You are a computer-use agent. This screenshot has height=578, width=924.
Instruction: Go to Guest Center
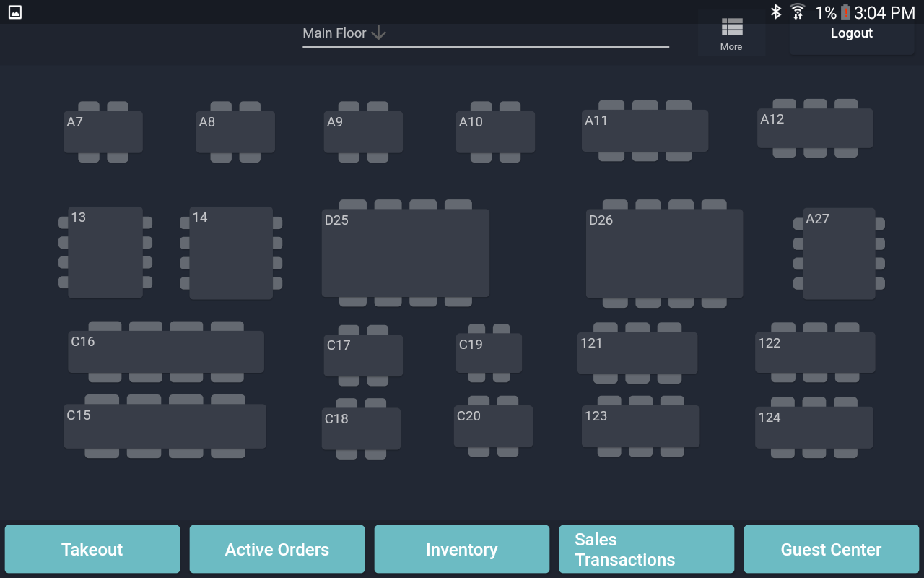[x=832, y=549]
